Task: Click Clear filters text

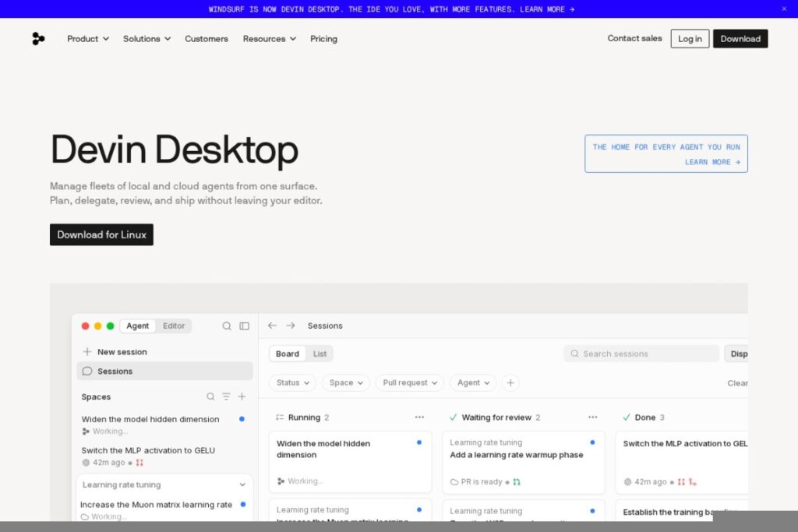Action: point(737,383)
